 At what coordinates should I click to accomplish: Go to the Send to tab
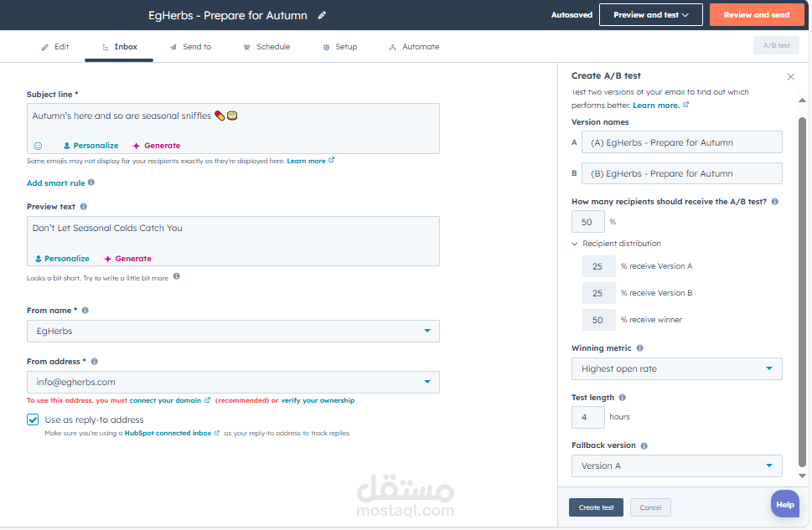[190, 47]
